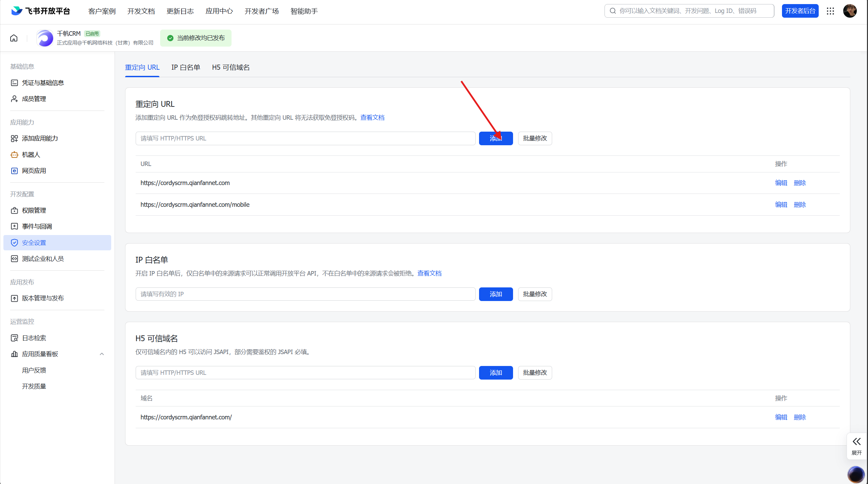Switch to the IP 白名单 tab
The height and width of the screenshot is (484, 868).
click(186, 67)
